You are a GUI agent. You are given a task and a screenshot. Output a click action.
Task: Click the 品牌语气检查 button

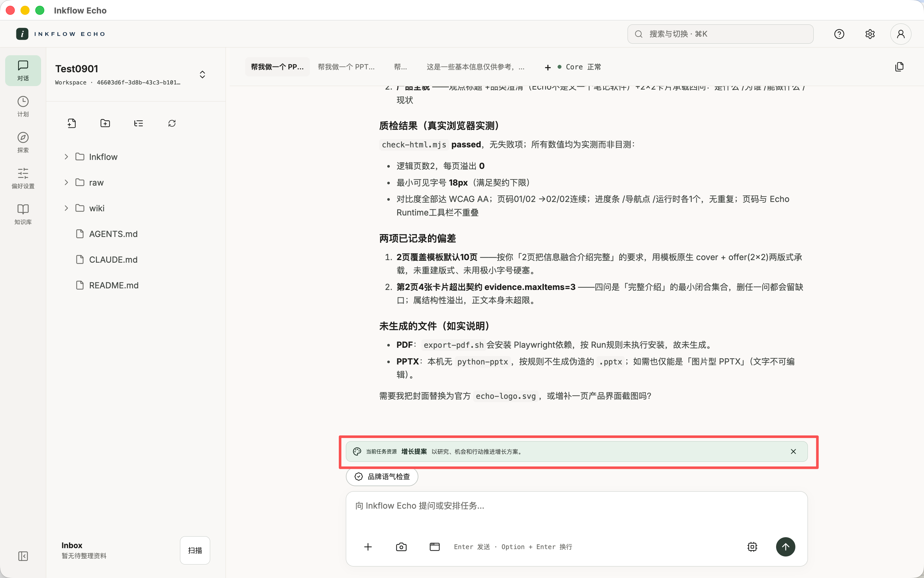click(382, 476)
